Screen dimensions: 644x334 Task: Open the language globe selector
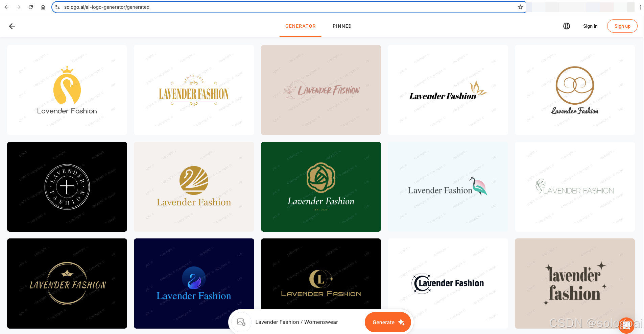567,26
